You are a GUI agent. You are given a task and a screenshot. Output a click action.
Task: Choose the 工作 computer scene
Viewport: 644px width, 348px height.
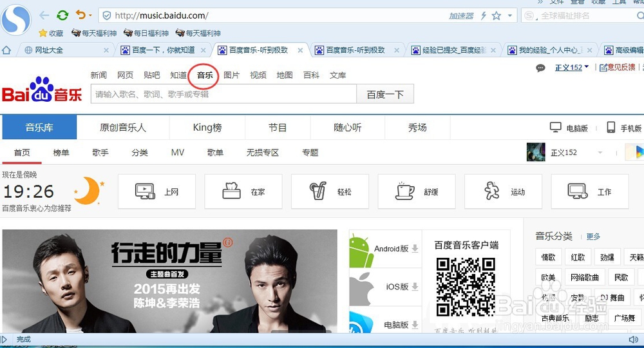(x=590, y=191)
